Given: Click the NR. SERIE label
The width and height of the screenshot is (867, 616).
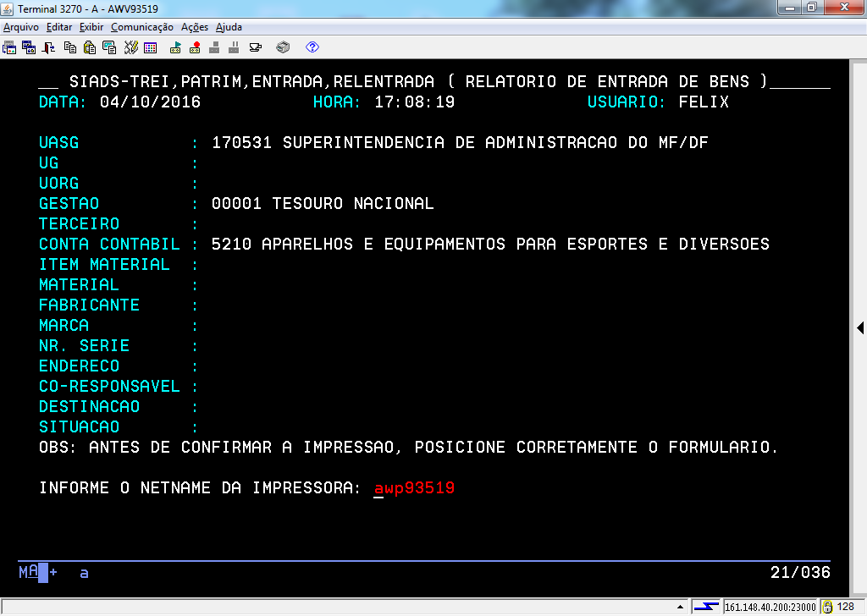Looking at the screenshot, I should click(x=84, y=346).
